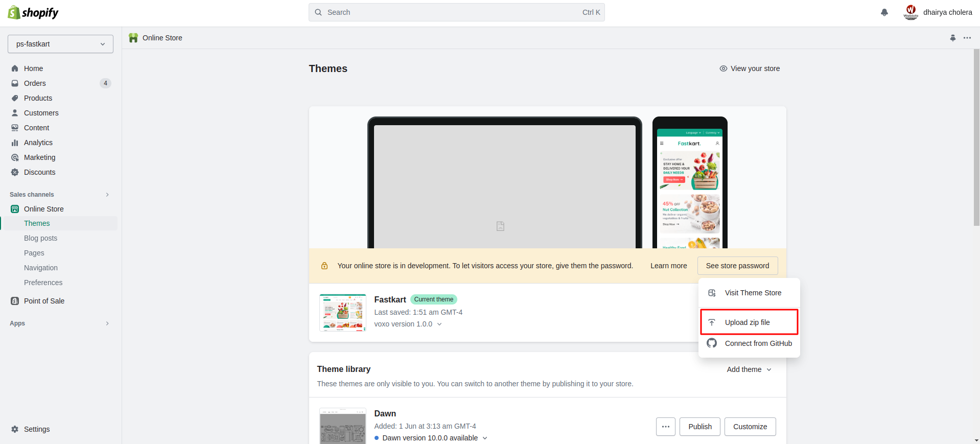
Task: Click the GitHub icon in dropdown menu
Action: (712, 343)
